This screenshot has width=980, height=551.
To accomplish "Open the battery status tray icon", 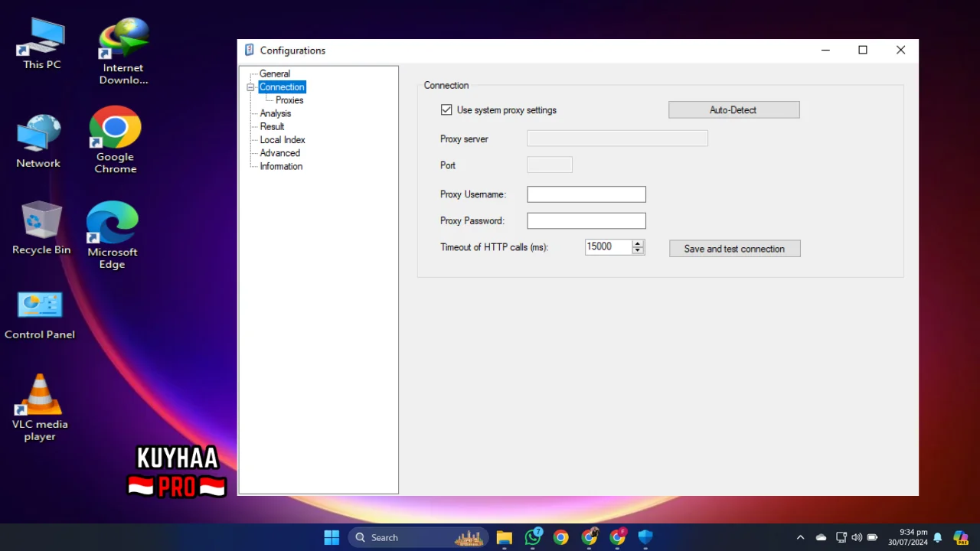I will coord(872,537).
